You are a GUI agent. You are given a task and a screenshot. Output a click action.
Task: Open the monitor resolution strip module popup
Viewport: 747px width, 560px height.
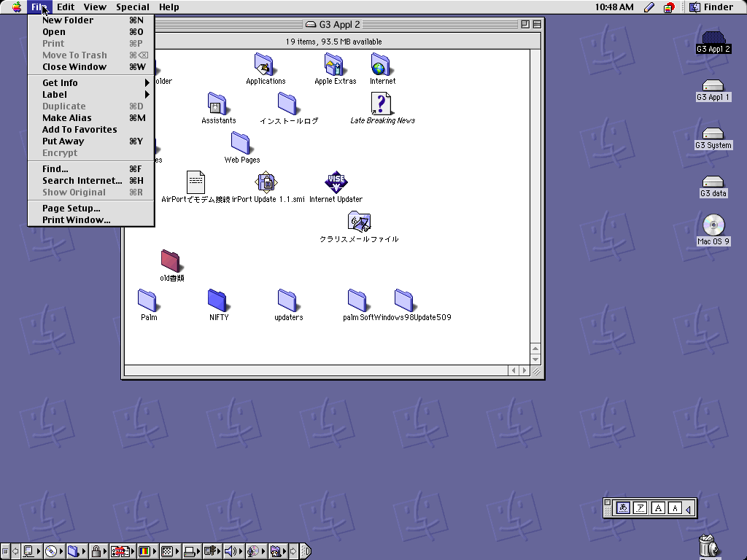click(x=169, y=551)
